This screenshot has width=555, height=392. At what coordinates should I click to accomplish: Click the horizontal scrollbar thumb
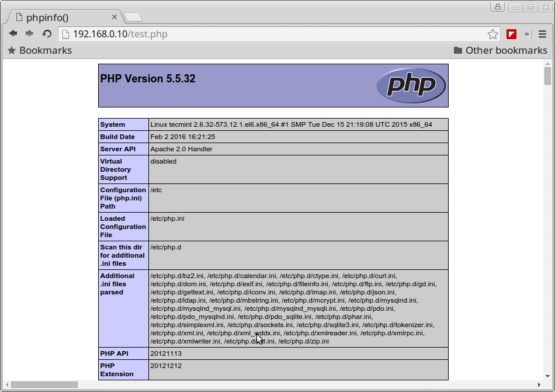(x=44, y=384)
